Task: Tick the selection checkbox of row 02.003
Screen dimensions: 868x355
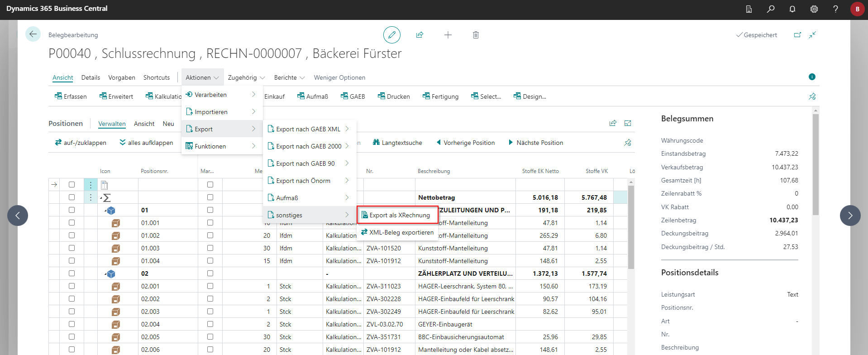Action: click(x=72, y=312)
